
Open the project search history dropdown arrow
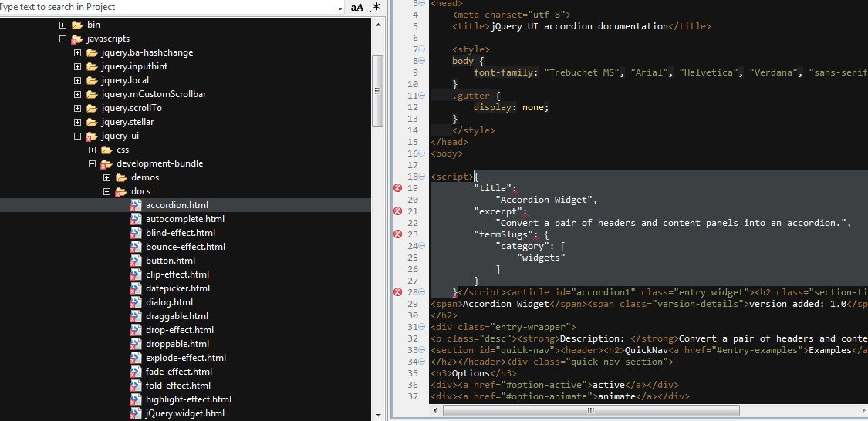point(340,7)
